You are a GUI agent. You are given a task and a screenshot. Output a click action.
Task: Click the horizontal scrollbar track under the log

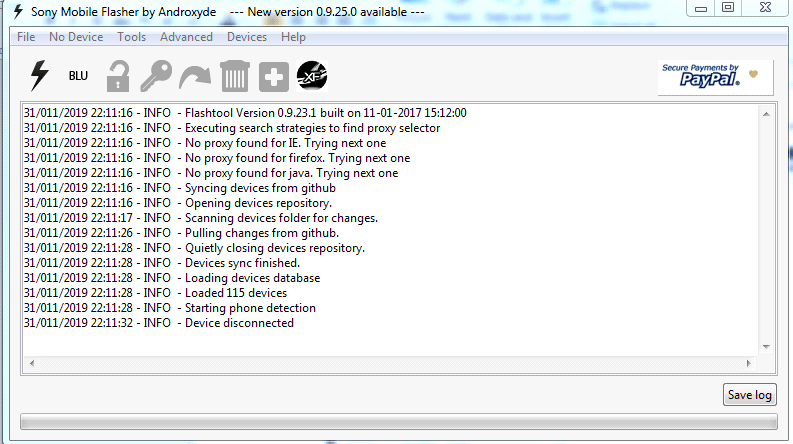[x=390, y=363]
